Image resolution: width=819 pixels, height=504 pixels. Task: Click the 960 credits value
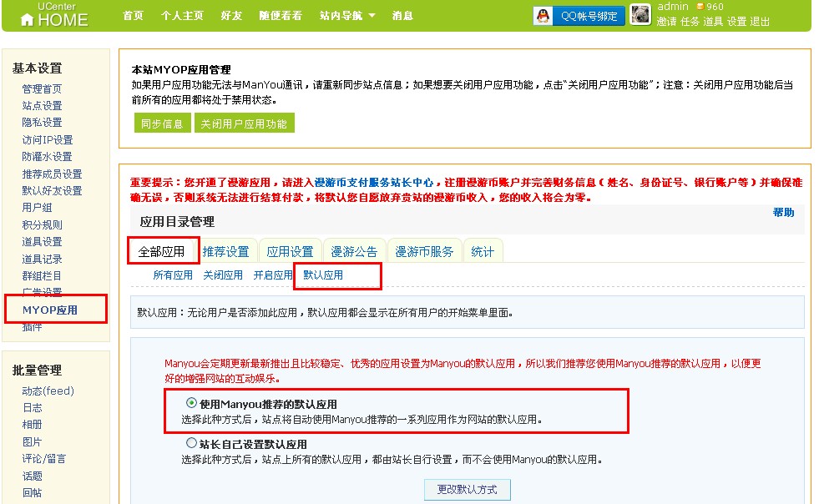click(715, 7)
